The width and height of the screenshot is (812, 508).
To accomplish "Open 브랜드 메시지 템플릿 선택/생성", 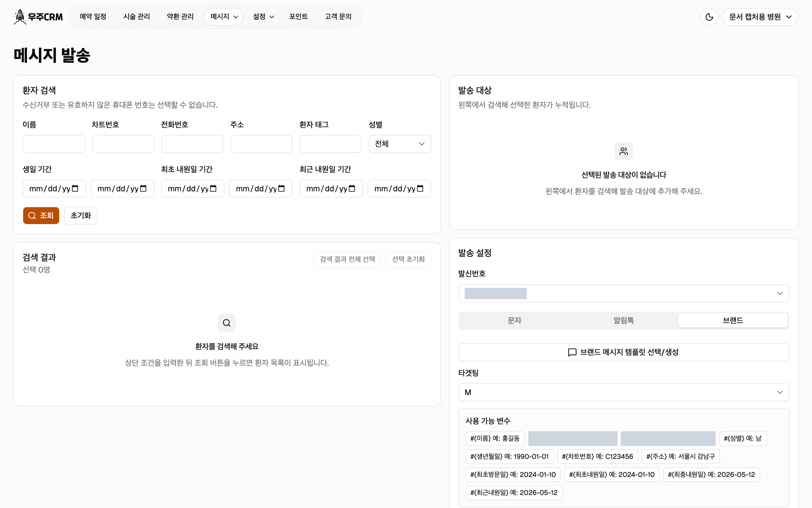I will pos(623,352).
